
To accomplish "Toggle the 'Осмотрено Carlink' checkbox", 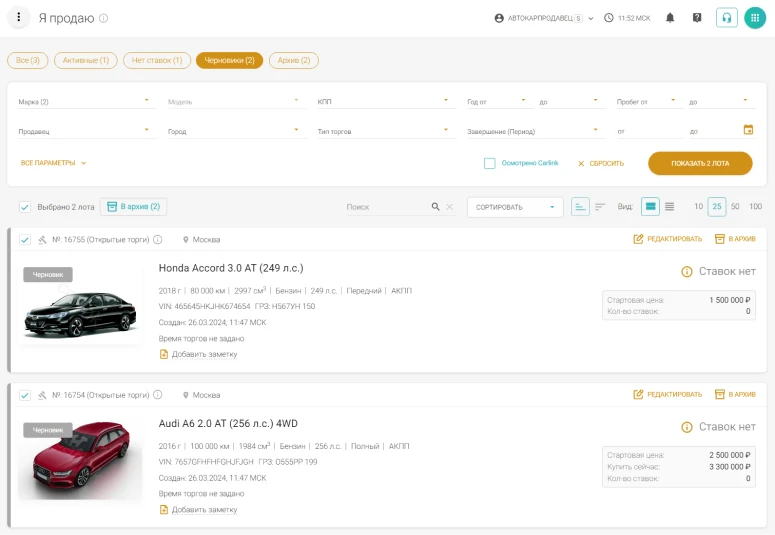I will 490,163.
